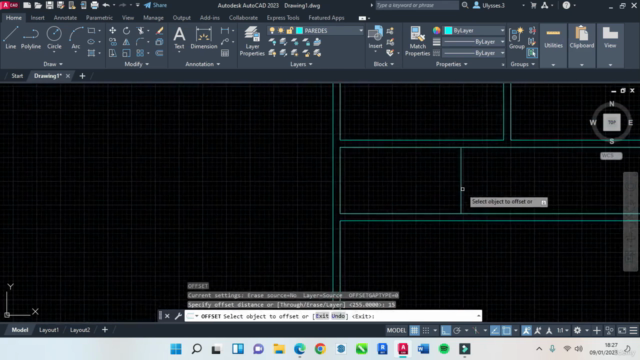Toggle isometric drafting in status bar
This screenshot has height=360, width=640.
(476, 330)
